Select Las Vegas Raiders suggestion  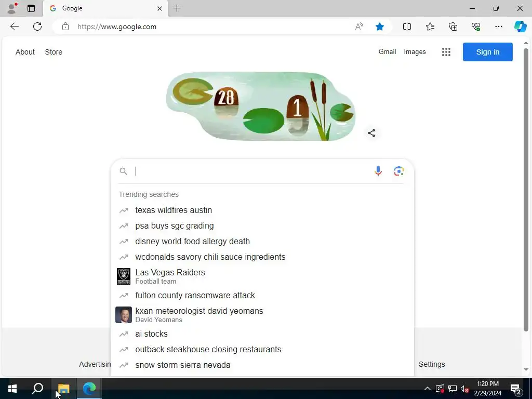click(x=262, y=276)
